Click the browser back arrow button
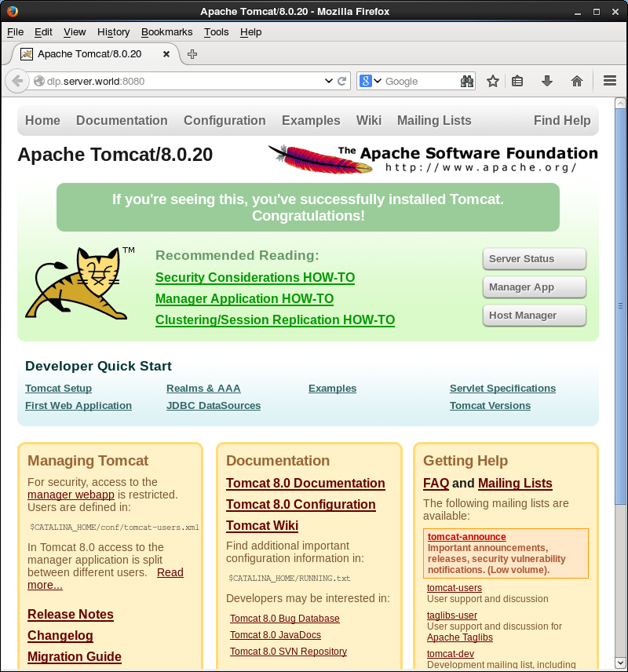The width and height of the screenshot is (628, 672). [x=17, y=81]
